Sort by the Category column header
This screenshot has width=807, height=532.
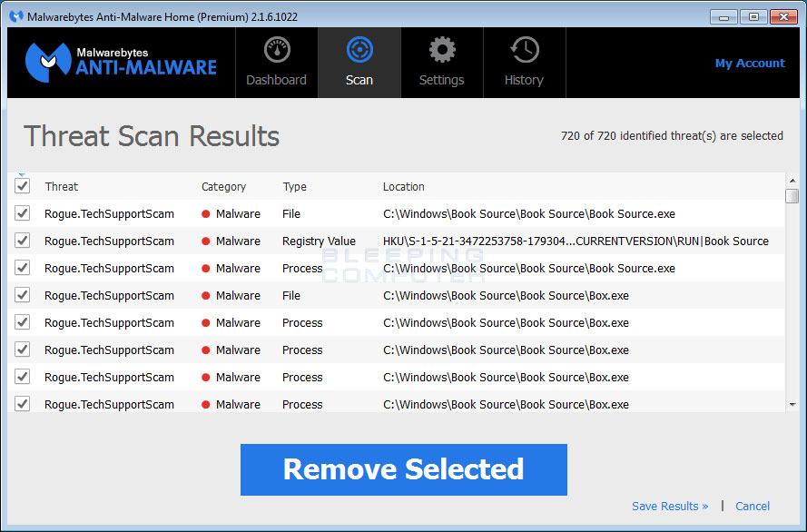click(223, 186)
